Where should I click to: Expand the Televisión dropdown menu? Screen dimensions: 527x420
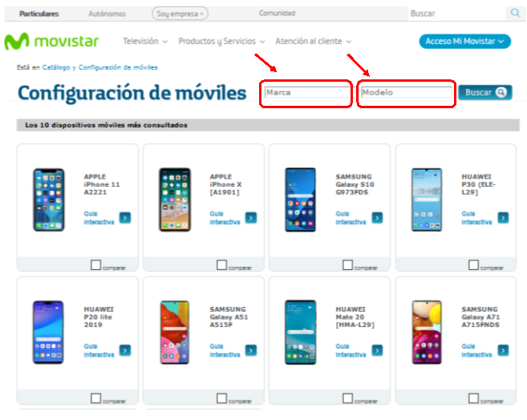click(144, 42)
